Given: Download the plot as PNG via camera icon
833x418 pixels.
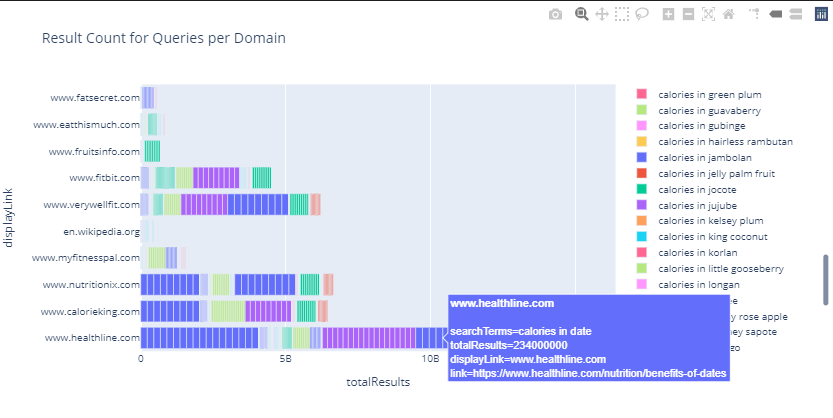Looking at the screenshot, I should [555, 14].
